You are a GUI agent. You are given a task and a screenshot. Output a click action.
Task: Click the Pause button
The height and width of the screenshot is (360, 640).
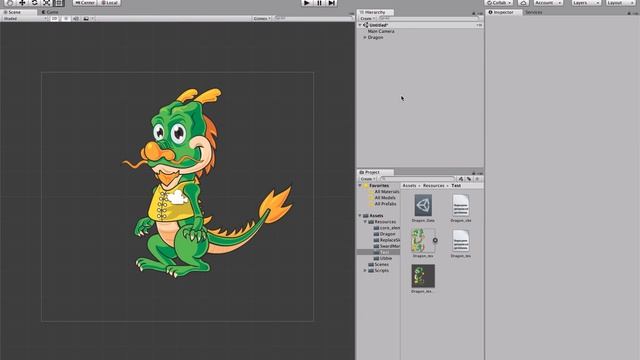click(x=319, y=2)
